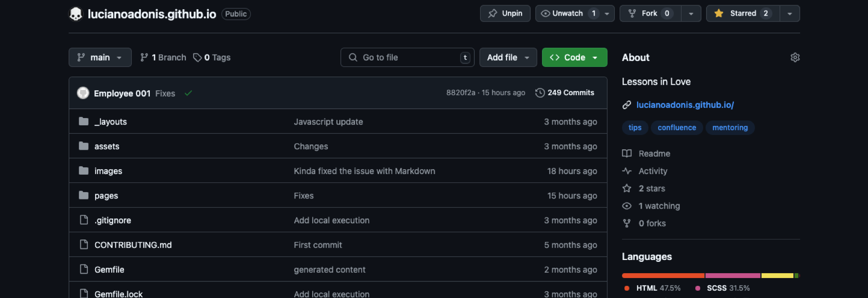
Task: Click the green commit status checkmark
Action: click(x=188, y=93)
